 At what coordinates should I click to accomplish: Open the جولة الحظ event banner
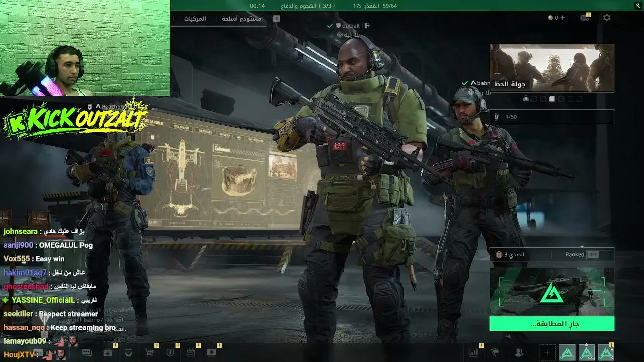pos(552,67)
